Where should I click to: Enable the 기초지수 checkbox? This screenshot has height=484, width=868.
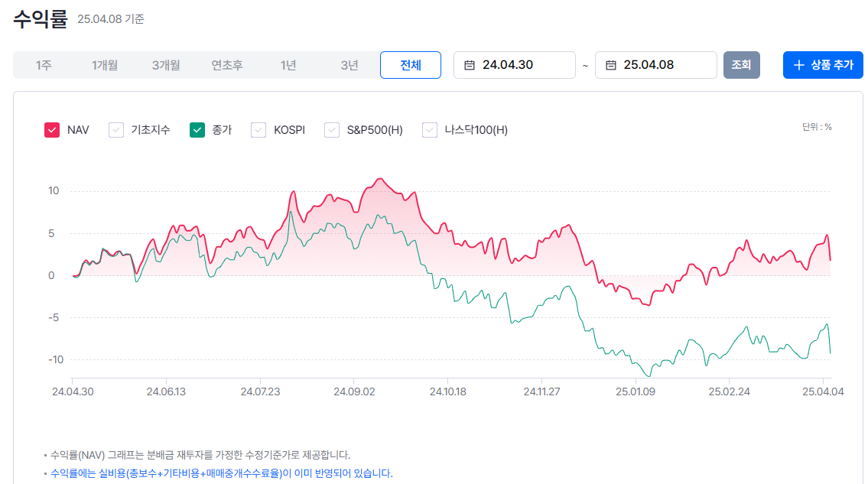[x=116, y=129]
